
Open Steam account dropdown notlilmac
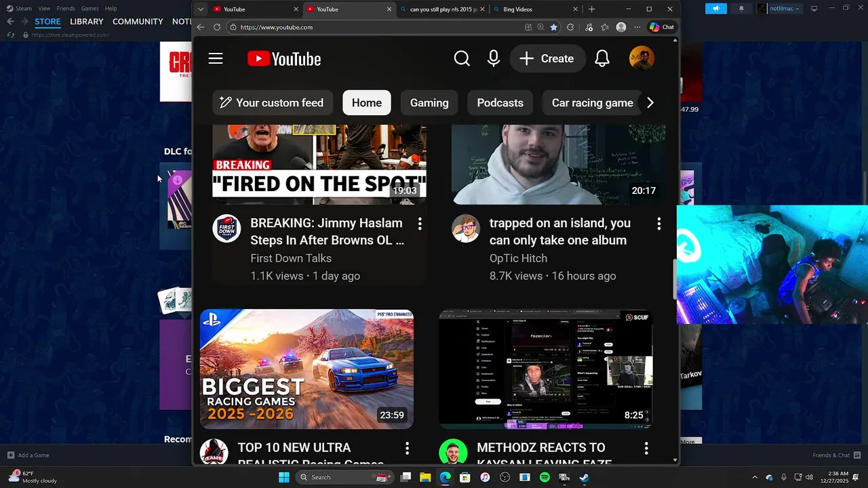click(778, 8)
